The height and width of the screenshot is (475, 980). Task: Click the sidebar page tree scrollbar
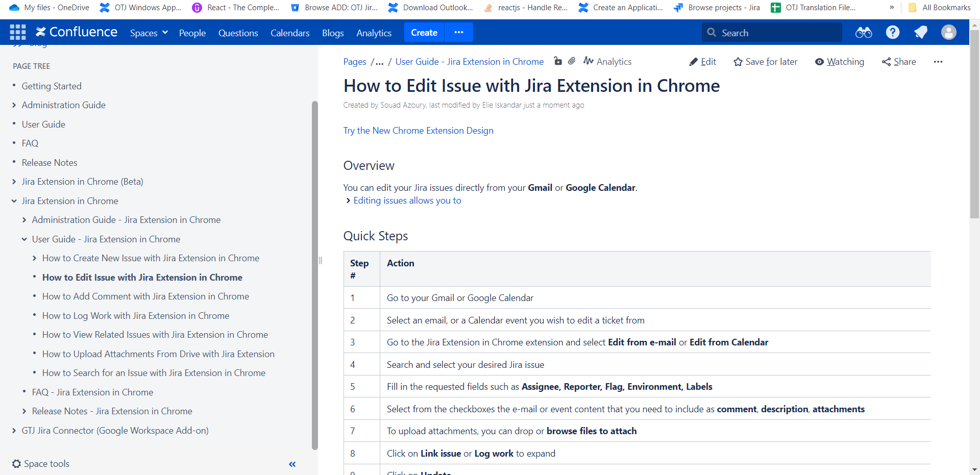click(314, 276)
